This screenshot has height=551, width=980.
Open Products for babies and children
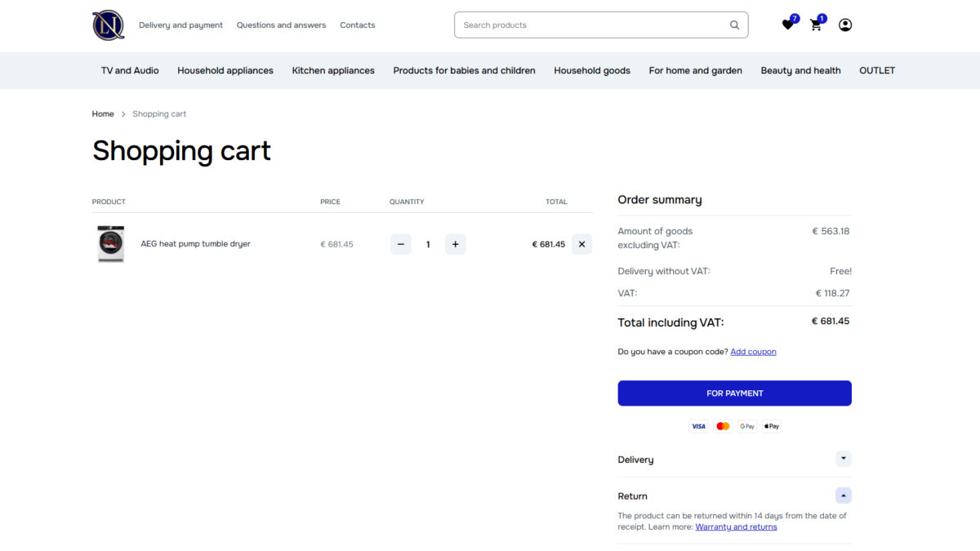464,71
